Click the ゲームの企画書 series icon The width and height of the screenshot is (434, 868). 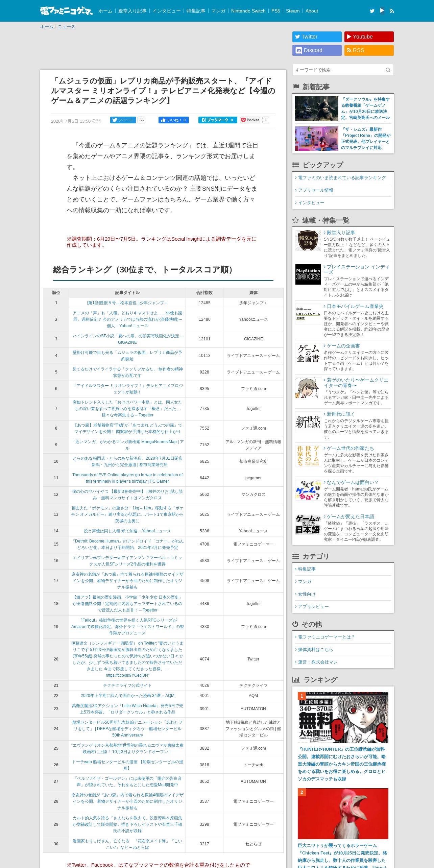308,354
